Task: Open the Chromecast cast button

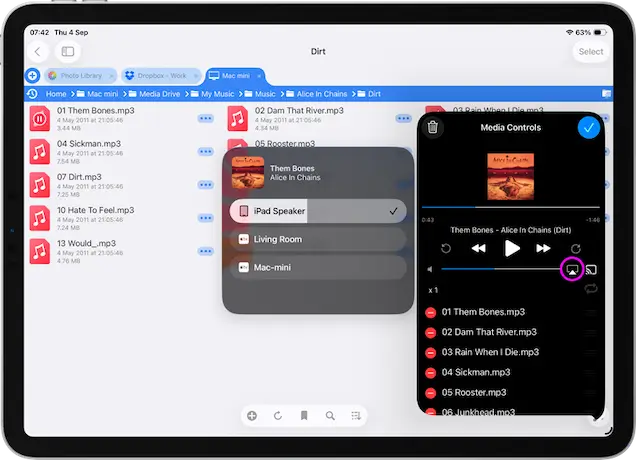Action: 591,269
